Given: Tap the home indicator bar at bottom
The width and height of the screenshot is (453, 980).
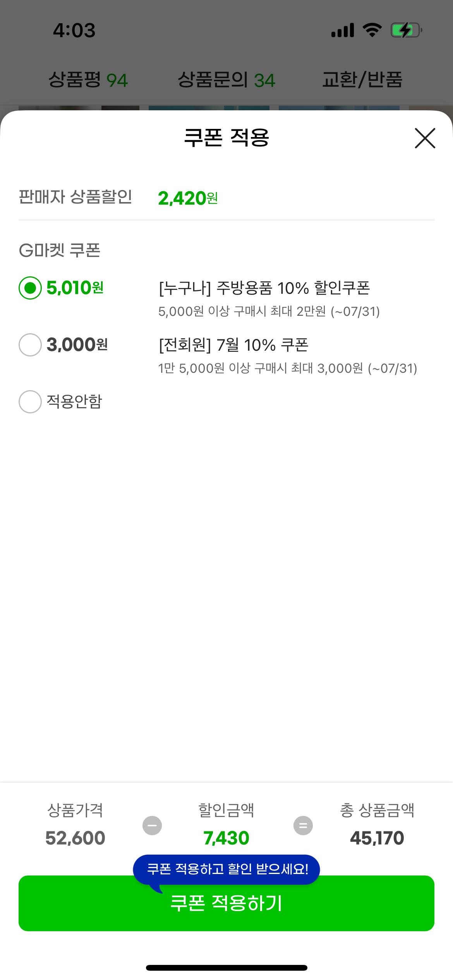Looking at the screenshot, I should 226,968.
